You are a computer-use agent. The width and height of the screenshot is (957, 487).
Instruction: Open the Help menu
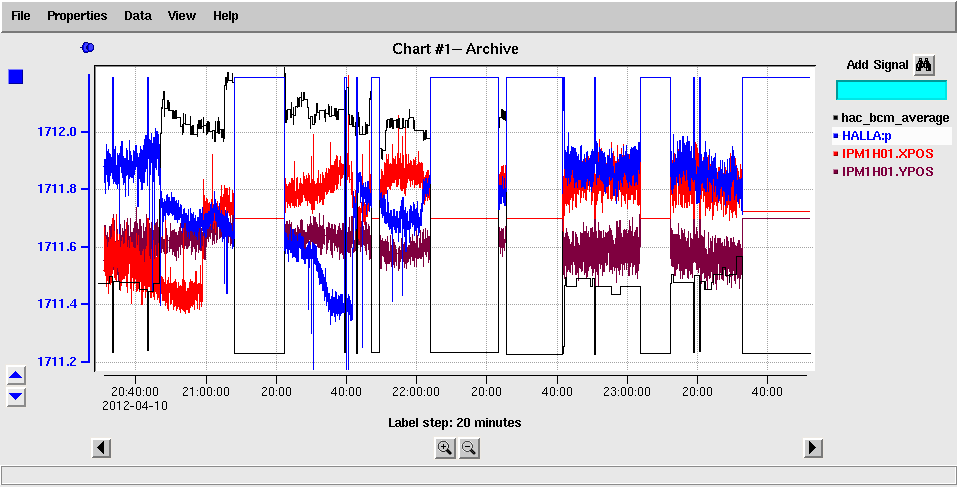point(225,16)
